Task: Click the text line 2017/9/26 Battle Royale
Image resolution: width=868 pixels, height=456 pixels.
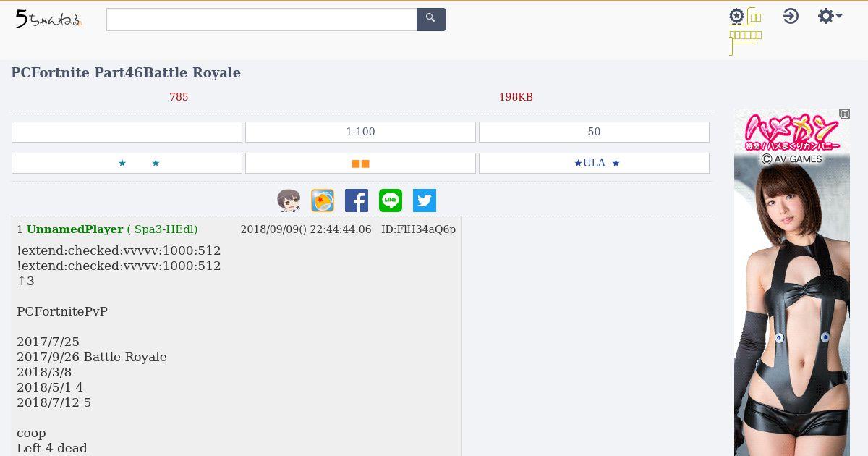Action: pos(92,357)
